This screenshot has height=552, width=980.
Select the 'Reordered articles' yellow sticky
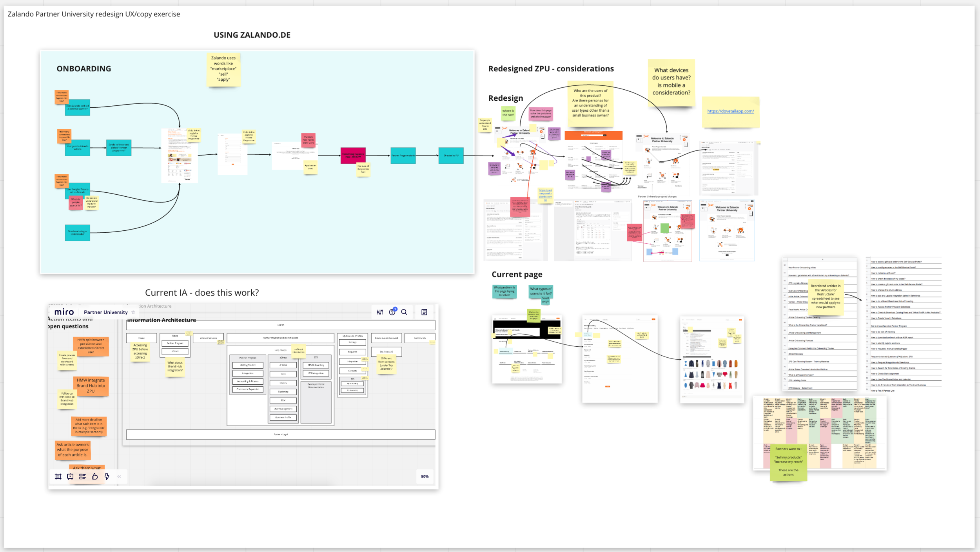825,298
